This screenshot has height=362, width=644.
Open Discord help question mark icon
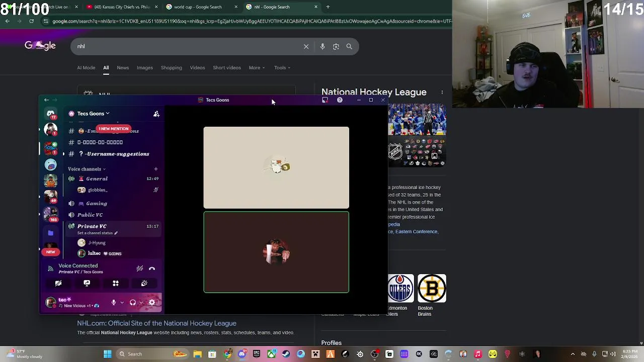point(340,100)
